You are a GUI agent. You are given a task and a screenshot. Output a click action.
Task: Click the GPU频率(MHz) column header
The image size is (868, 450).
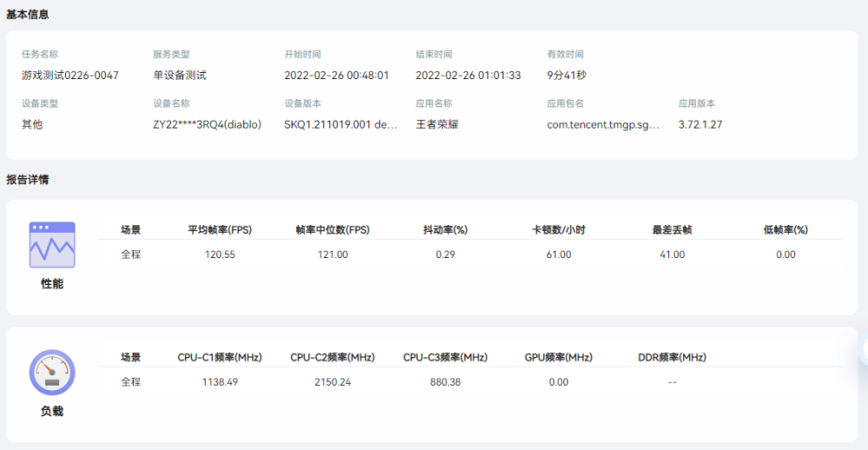pyautogui.click(x=558, y=357)
